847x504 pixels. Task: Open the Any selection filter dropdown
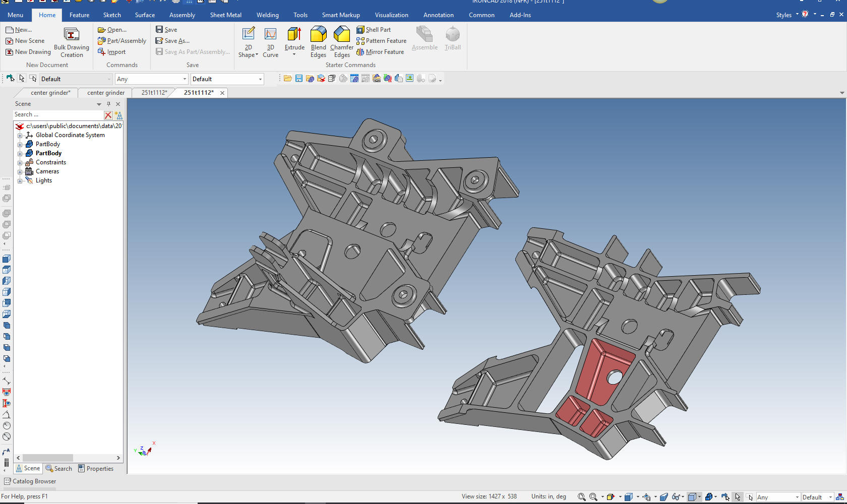tap(185, 79)
